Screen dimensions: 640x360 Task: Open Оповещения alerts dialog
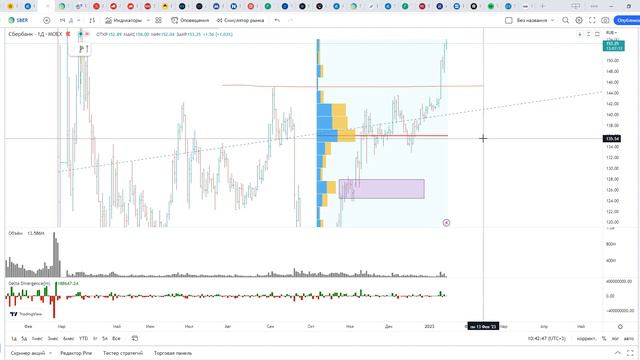click(190, 20)
